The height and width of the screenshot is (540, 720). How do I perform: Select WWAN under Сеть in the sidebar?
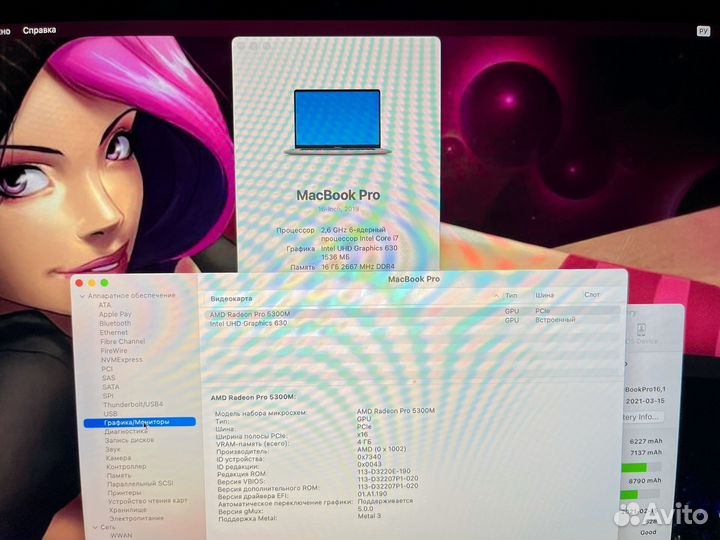(121, 535)
